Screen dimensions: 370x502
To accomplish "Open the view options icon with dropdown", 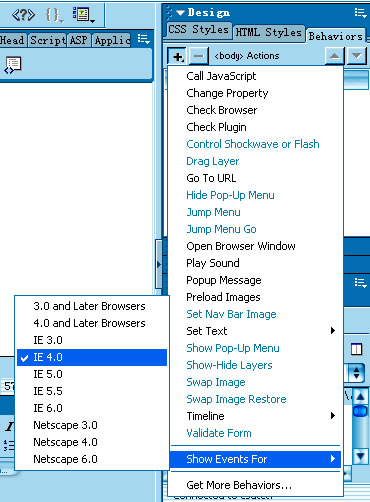I will tap(83, 15).
